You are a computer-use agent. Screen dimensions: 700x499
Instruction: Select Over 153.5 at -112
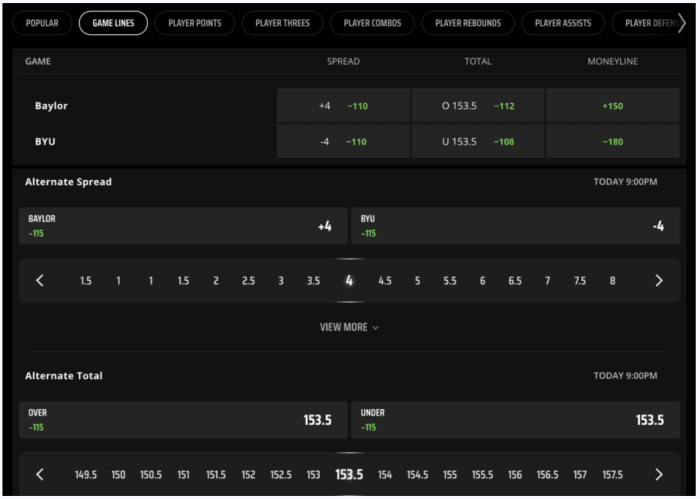(x=478, y=106)
